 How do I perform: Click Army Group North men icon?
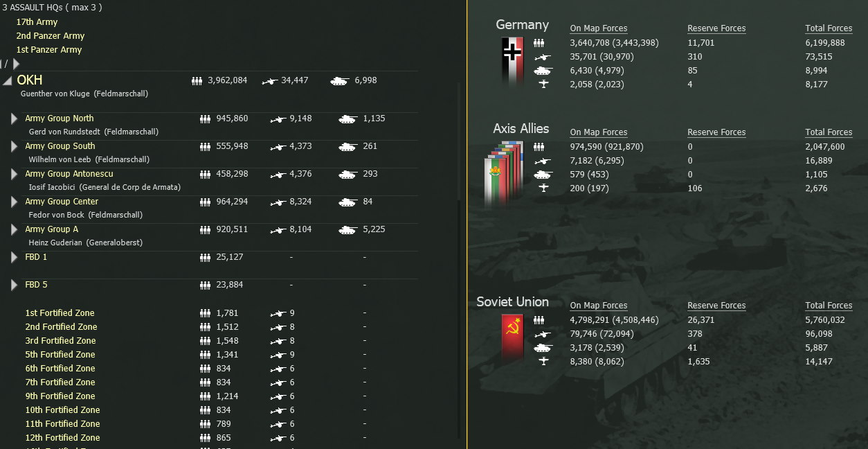(x=205, y=119)
